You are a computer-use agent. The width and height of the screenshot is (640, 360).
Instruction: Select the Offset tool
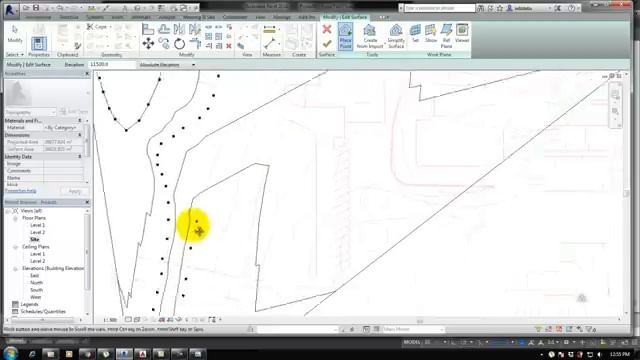coord(164,29)
